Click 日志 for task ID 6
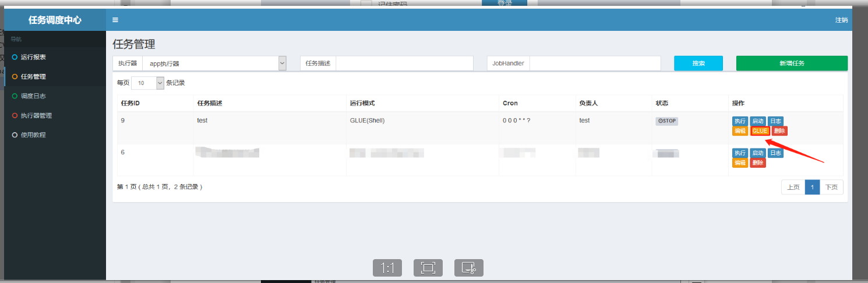This screenshot has width=868, height=283. (x=775, y=153)
